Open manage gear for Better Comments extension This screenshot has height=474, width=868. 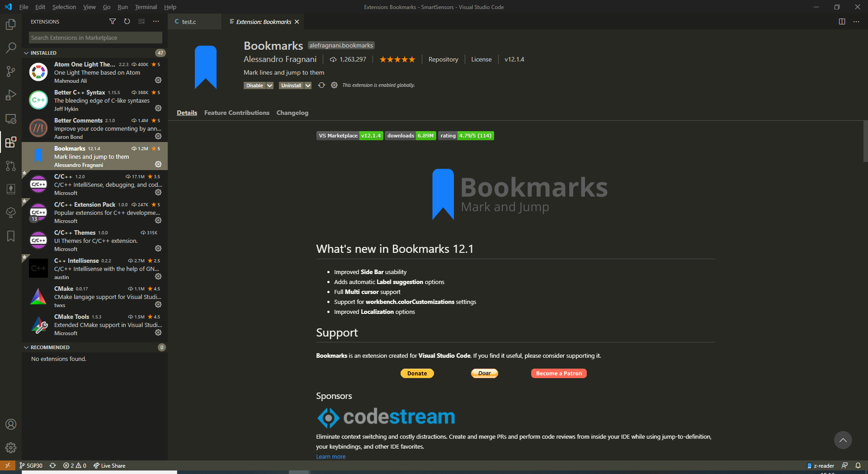(158, 136)
